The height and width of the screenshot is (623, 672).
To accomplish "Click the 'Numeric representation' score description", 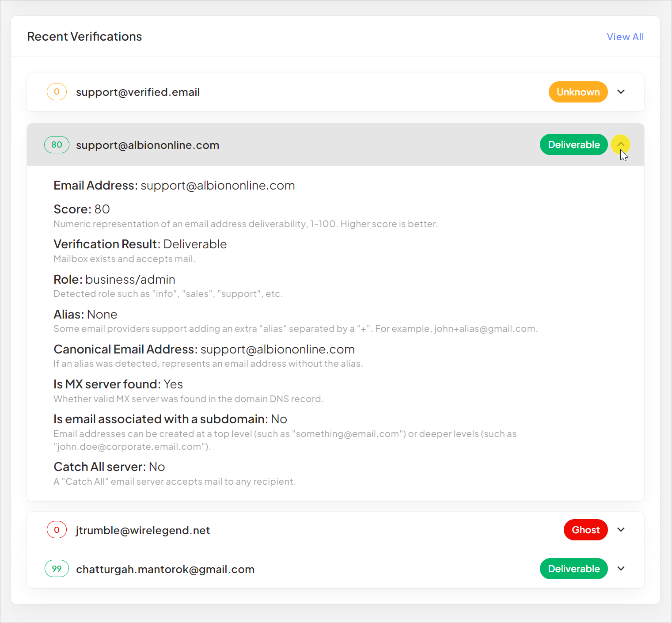I will (x=246, y=224).
